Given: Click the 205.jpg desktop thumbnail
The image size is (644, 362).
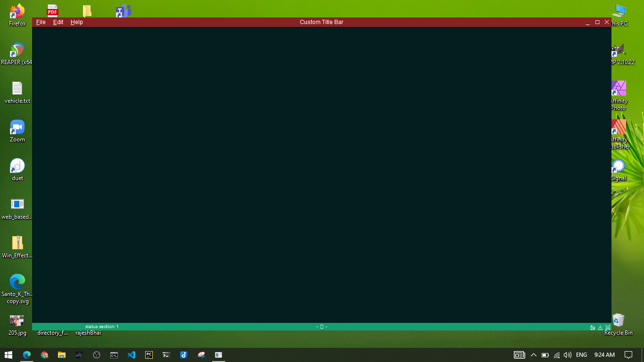Looking at the screenshot, I should pyautogui.click(x=17, y=321).
